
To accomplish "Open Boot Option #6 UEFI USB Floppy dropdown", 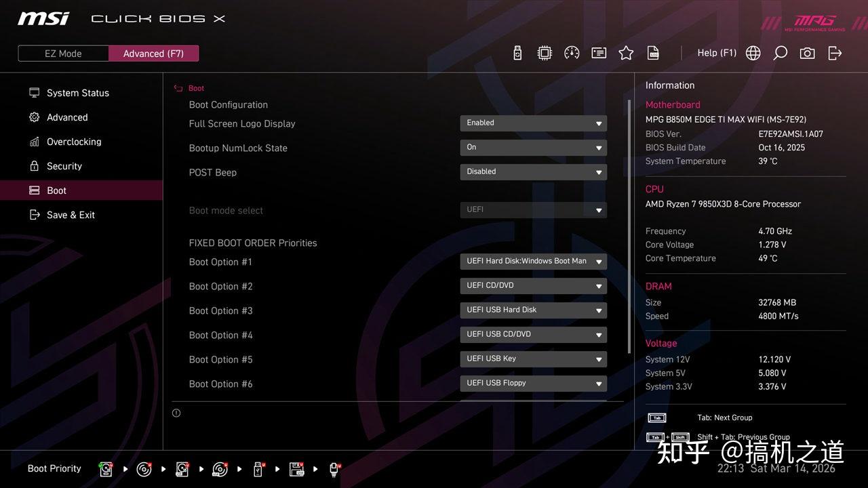I will click(533, 384).
